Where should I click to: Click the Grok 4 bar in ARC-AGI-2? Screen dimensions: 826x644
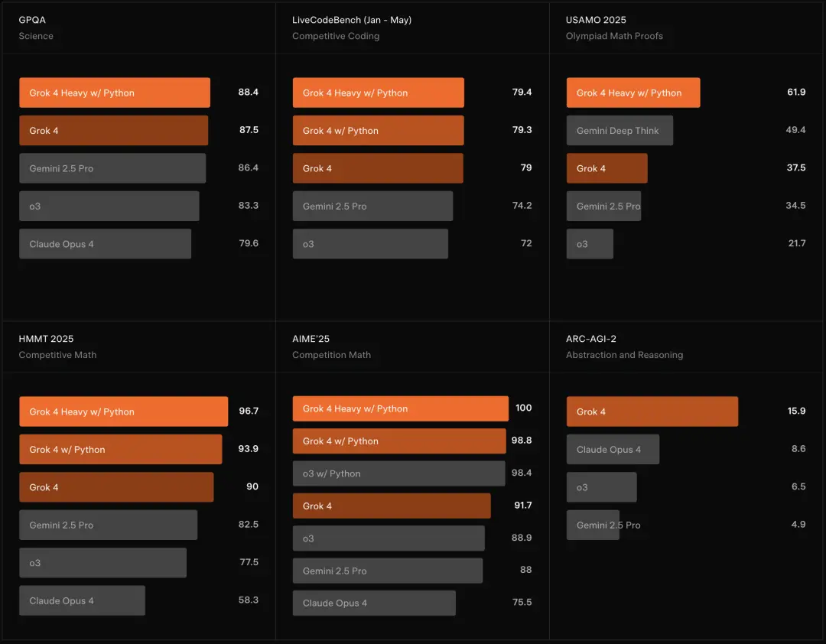click(x=652, y=411)
